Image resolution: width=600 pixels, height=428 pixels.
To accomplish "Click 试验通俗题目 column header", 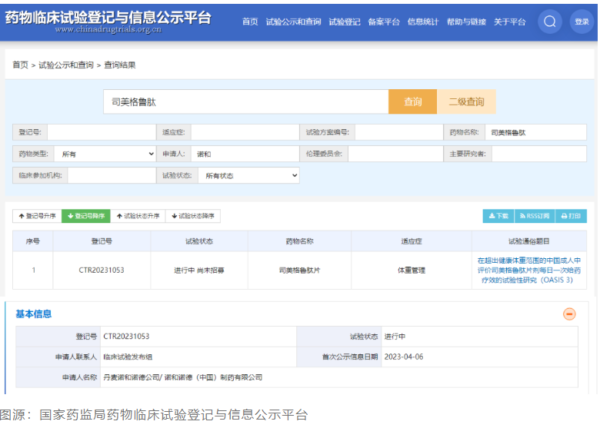I will (x=529, y=241).
